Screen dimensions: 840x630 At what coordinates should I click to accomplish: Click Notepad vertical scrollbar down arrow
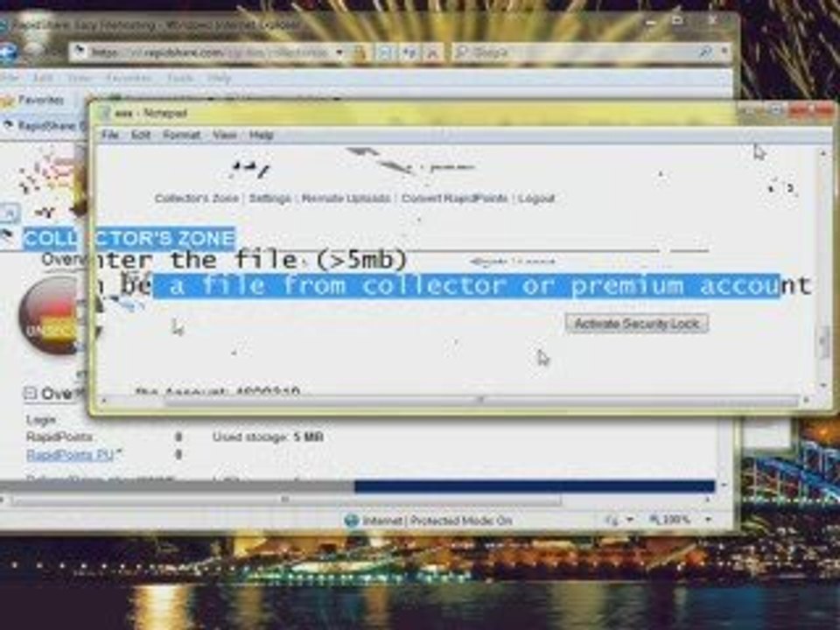pyautogui.click(x=823, y=386)
